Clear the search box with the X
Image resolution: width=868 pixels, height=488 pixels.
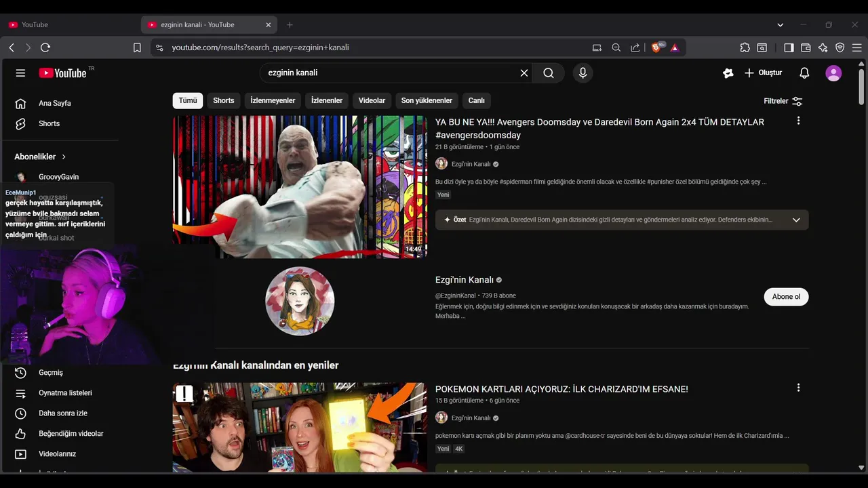tap(524, 73)
